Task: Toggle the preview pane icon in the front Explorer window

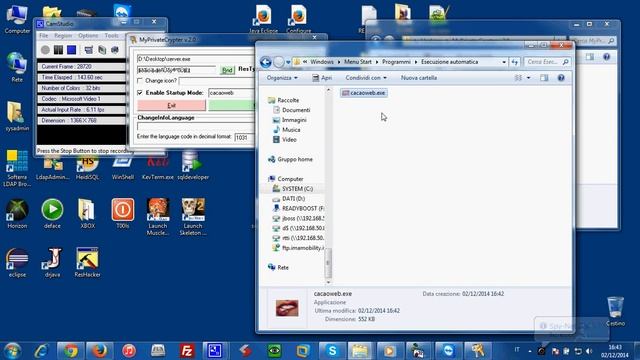Action: (544, 78)
